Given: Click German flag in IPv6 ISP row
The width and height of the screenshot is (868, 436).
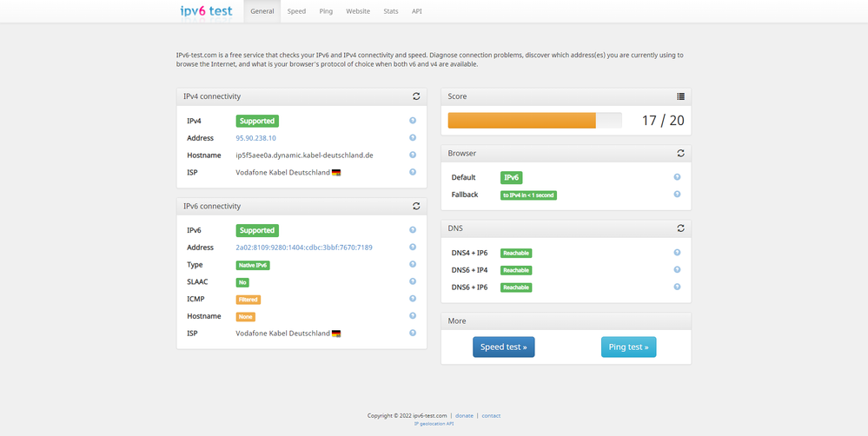Looking at the screenshot, I should coord(336,334).
